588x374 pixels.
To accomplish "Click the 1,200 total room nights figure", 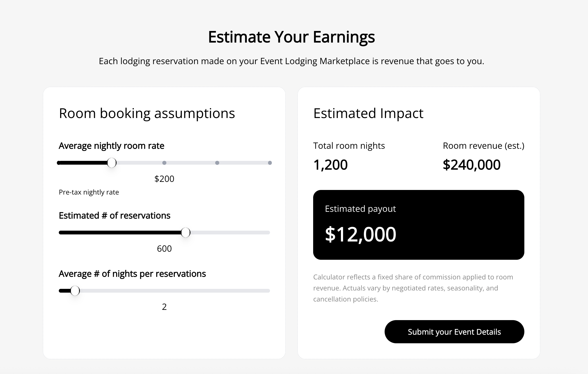I will (330, 165).
